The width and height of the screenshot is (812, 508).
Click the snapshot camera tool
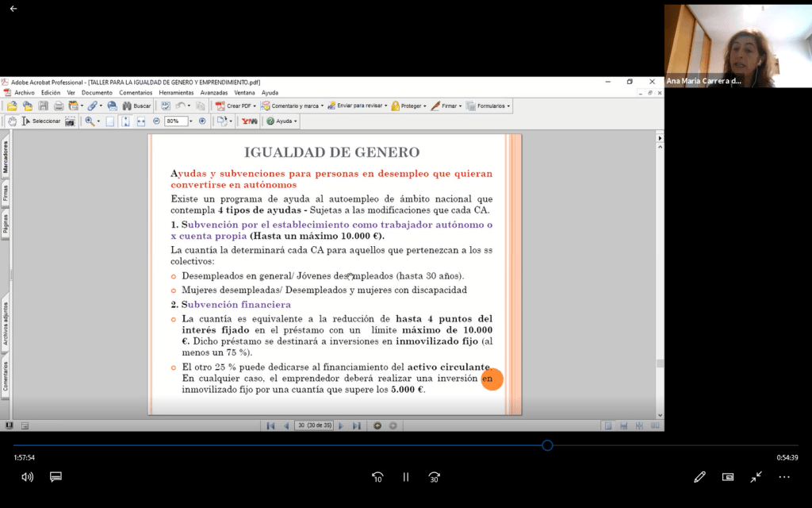click(70, 121)
